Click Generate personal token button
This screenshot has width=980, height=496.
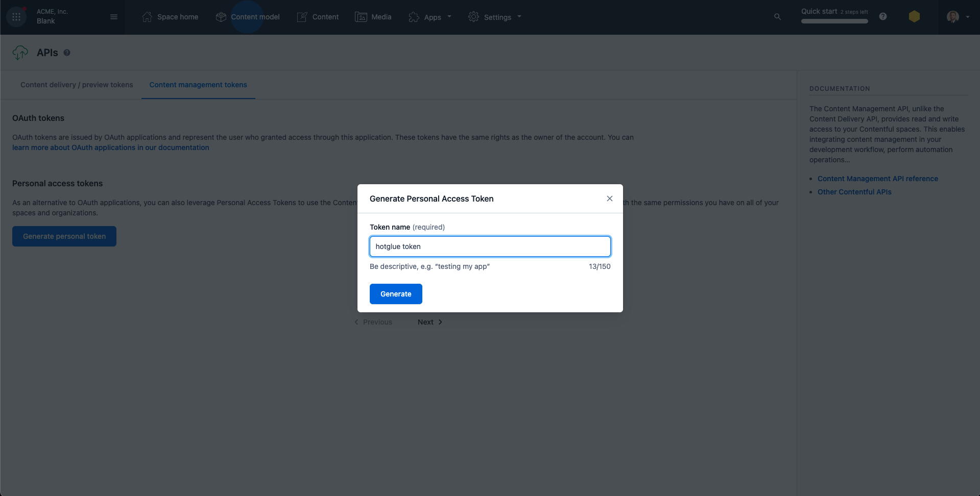pyautogui.click(x=64, y=236)
